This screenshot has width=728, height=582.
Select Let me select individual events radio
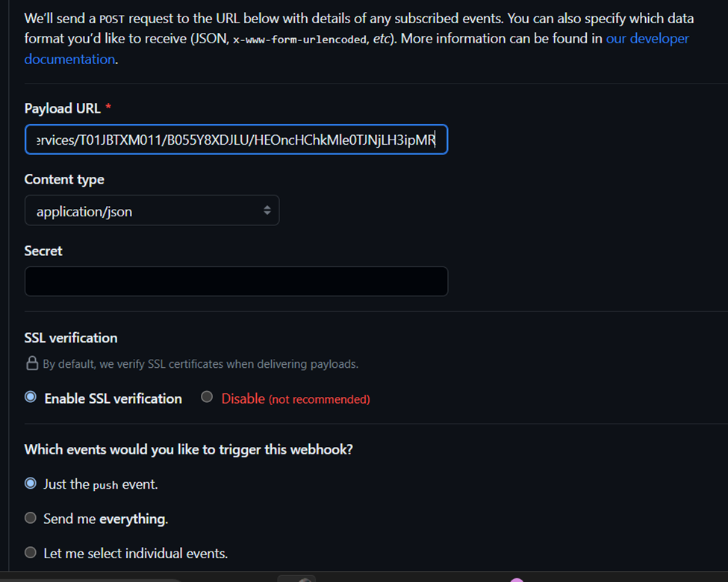click(31, 553)
